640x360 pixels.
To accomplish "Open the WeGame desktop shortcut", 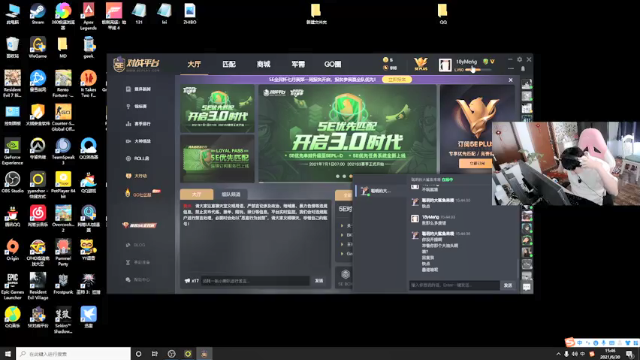I will (x=38, y=47).
